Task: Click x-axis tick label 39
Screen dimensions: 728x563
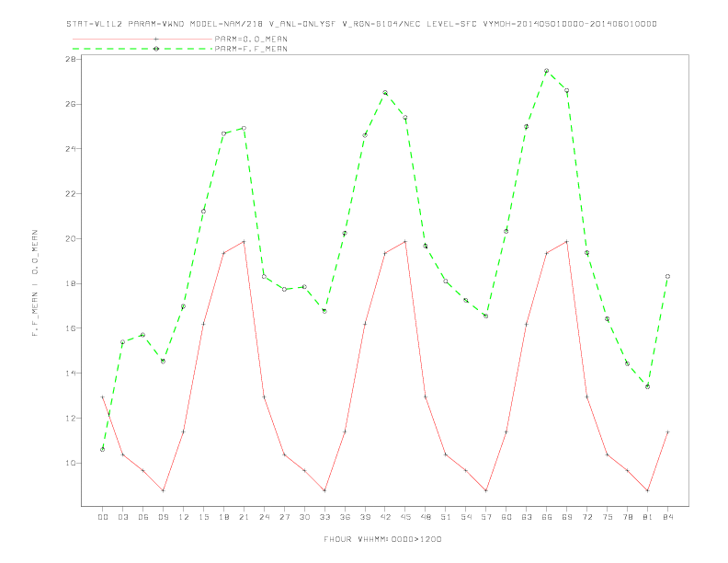Action: point(365,517)
